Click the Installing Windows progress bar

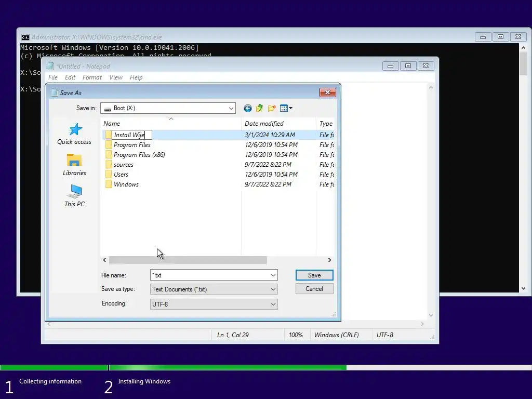pos(320,367)
